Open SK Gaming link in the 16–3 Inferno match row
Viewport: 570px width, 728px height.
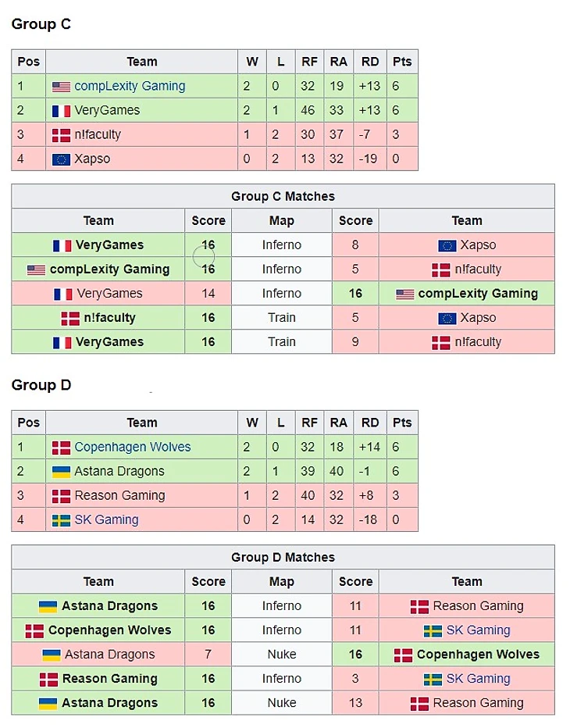point(478,679)
